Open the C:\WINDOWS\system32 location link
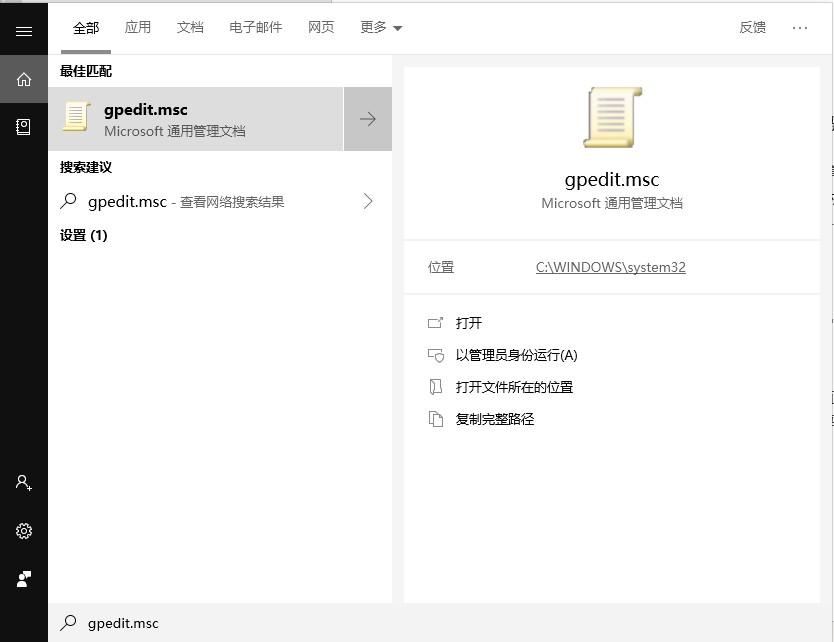 tap(610, 267)
